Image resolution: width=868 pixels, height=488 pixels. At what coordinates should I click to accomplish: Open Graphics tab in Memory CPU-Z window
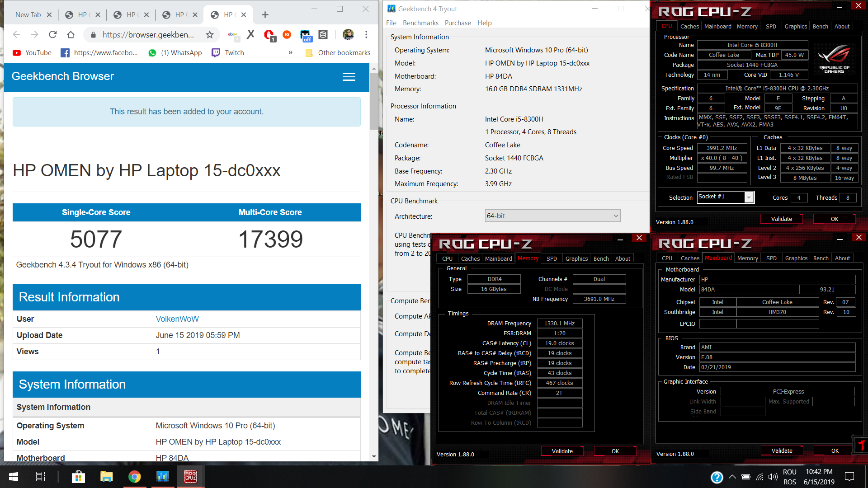coord(576,259)
